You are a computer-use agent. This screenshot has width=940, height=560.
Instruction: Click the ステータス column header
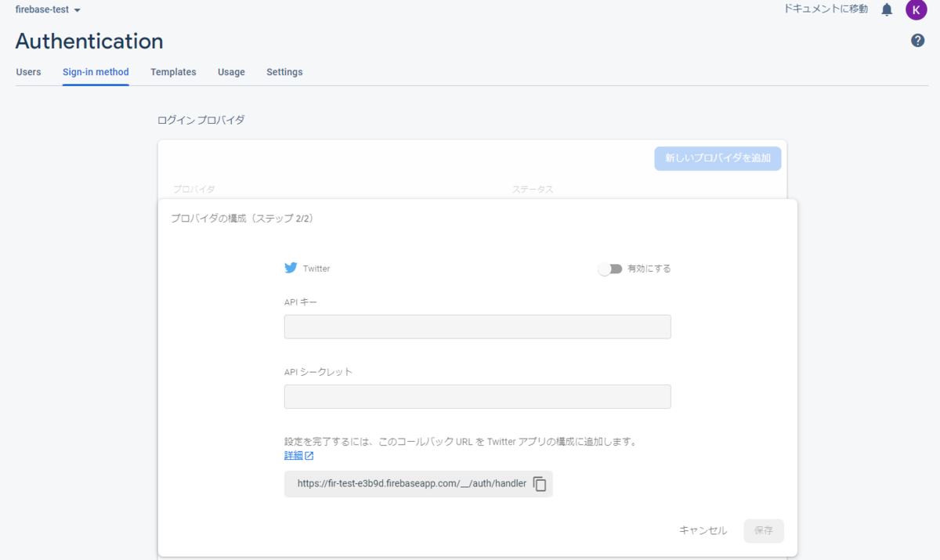(533, 190)
